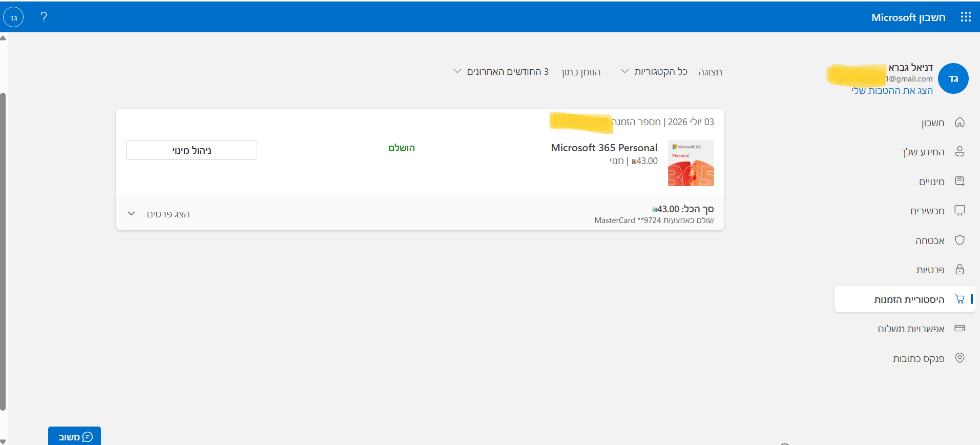Click the left vertical scrollbar track
Screen dimensions: 980x445
tap(3, 239)
